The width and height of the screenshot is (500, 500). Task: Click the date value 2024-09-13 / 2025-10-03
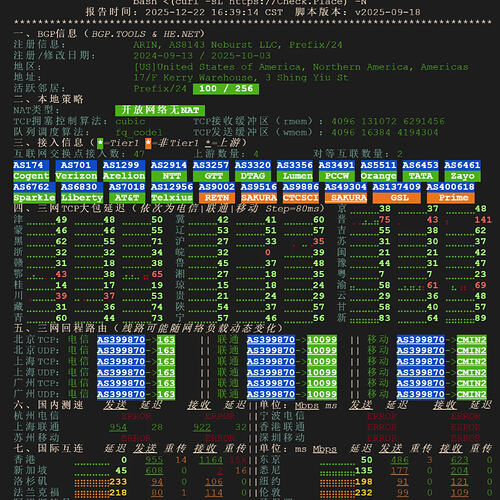(x=202, y=56)
